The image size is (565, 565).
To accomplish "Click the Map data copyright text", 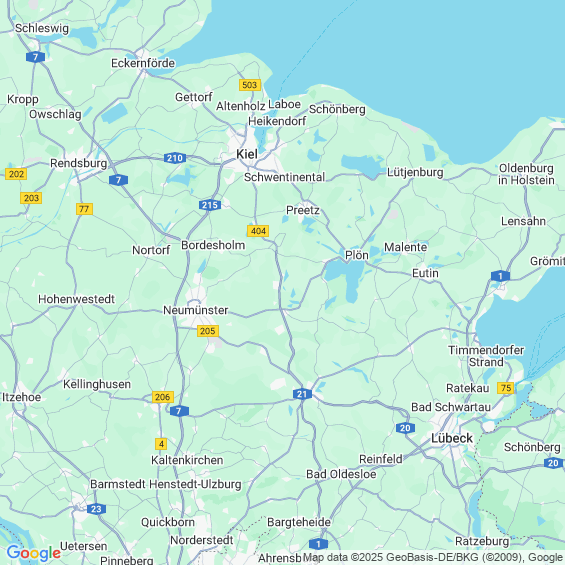I will (x=434, y=557).
